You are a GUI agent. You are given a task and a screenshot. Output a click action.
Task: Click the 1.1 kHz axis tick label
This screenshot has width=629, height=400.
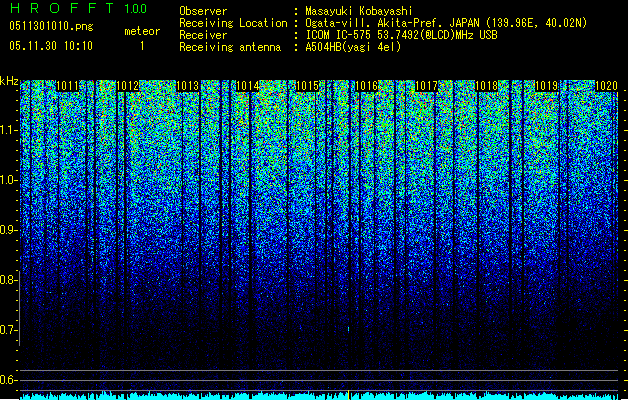pos(9,130)
